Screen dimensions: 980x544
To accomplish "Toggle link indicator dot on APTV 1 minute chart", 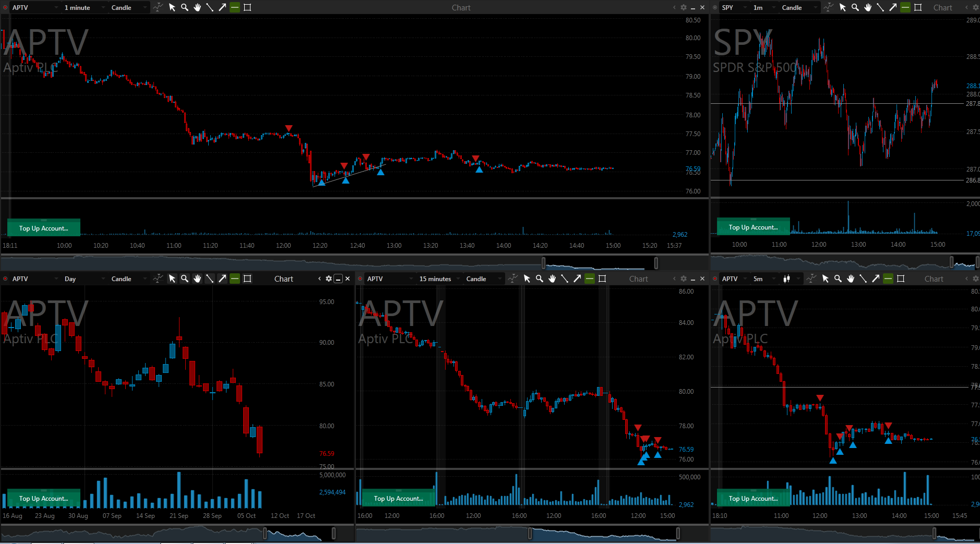I will tap(5, 7).
